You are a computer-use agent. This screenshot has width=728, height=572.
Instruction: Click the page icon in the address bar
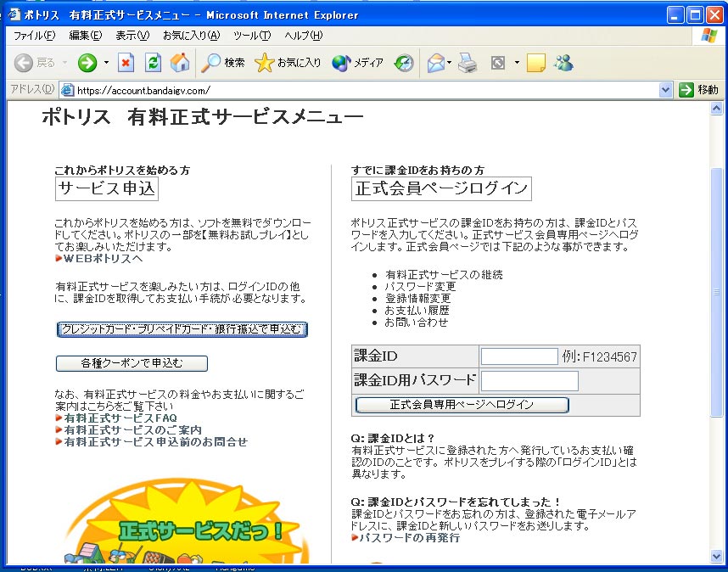pyautogui.click(x=67, y=90)
